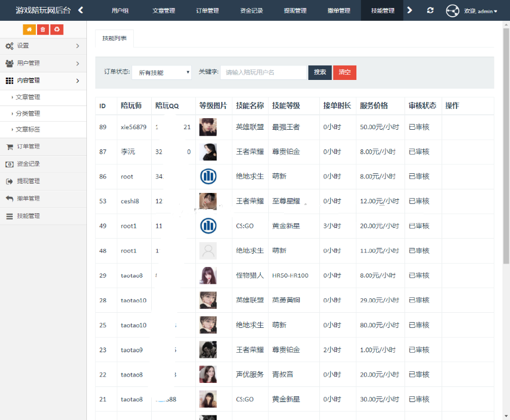Image resolution: width=510 pixels, height=420 pixels.
Task: Select 分类管理 under 内容管理
Action: pyautogui.click(x=28, y=114)
